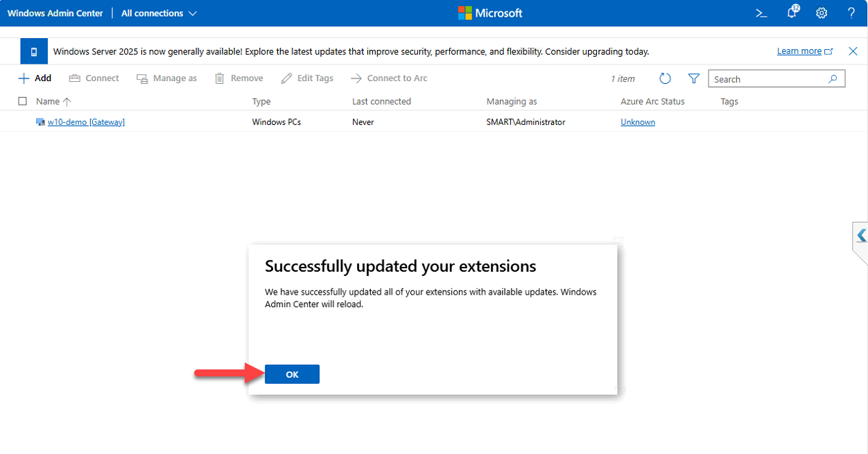Screen dimensions: 868x454
Task: Click the Never last connected cell
Action: pyautogui.click(x=363, y=122)
